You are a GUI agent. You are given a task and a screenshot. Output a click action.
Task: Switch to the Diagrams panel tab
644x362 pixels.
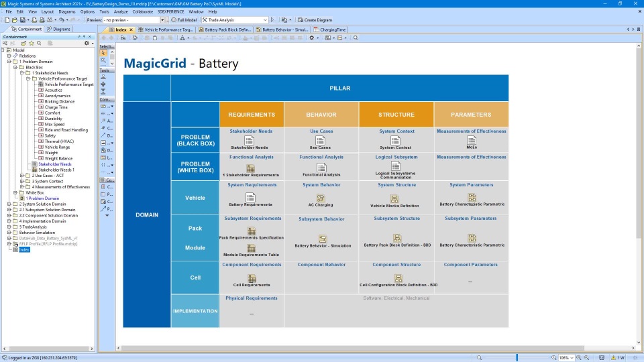click(x=59, y=29)
